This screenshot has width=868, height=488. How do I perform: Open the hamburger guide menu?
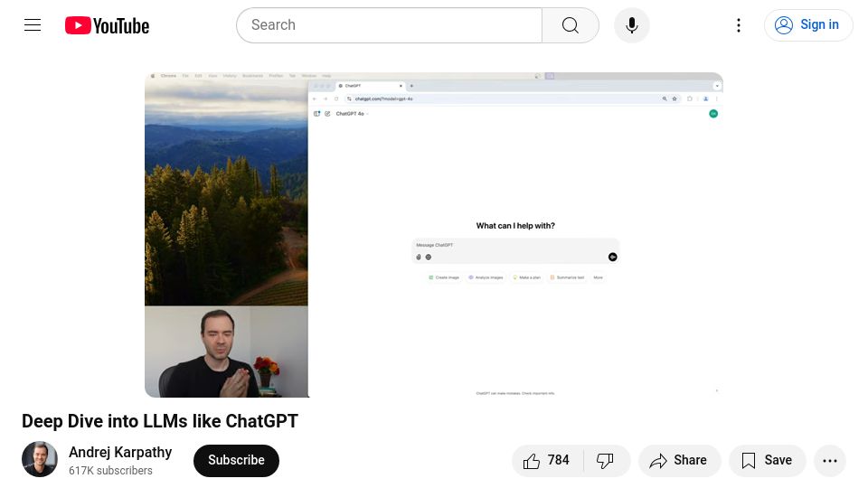point(33,25)
